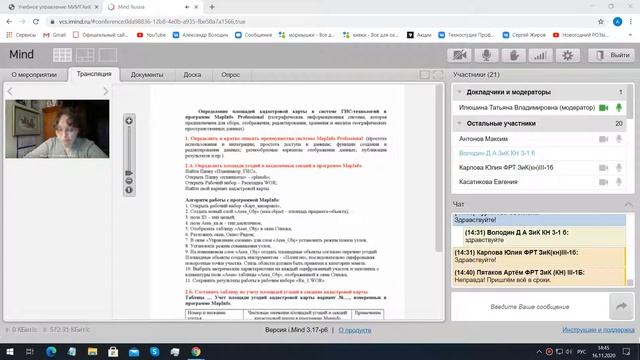The image size is (640, 360).
Task: Click the document vertical scrollbar
Action: click(x=439, y=167)
